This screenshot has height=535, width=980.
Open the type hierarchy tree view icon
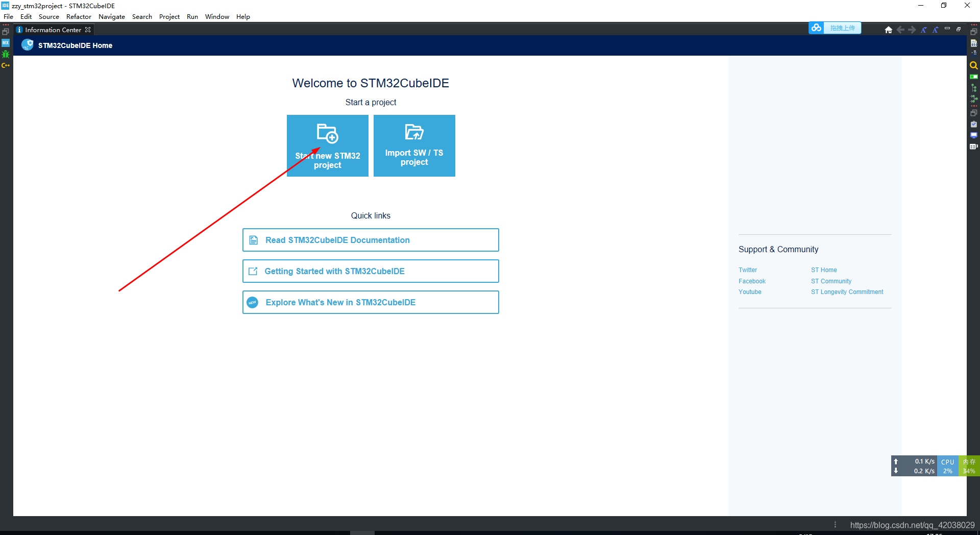[x=974, y=88]
